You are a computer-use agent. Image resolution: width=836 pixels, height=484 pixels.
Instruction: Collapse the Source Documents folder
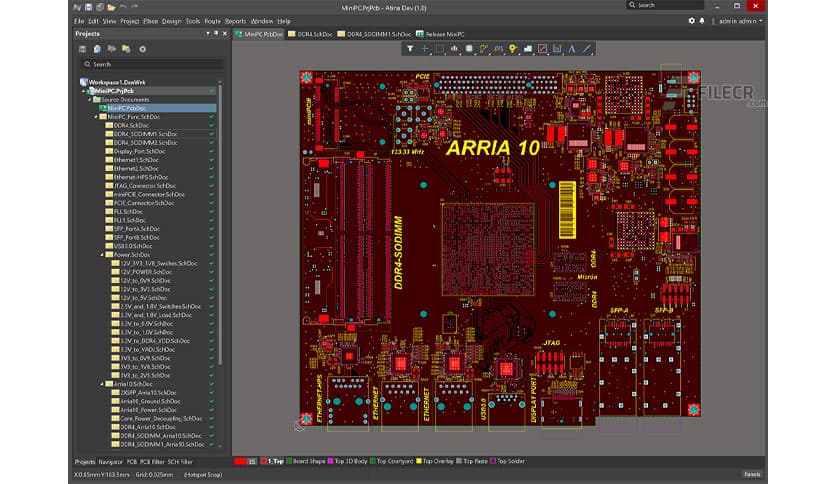tap(90, 100)
